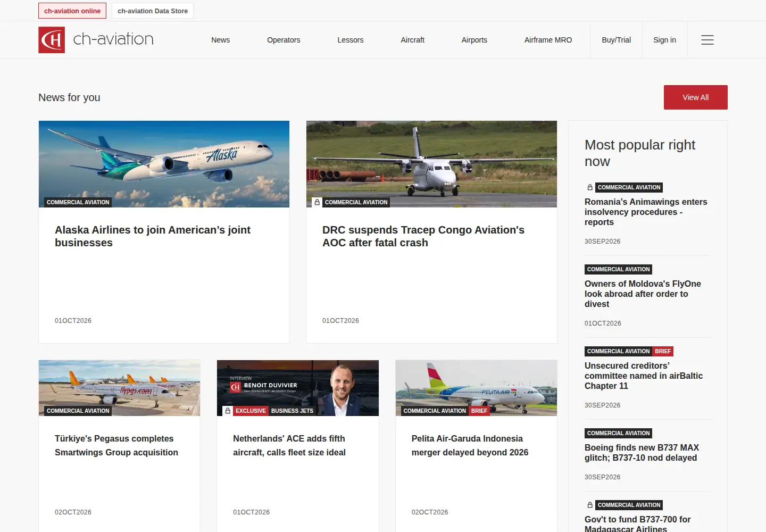Click BRIEF tag on Pelita Air article
Screen dimensions: 766x532
[x=479, y=411]
